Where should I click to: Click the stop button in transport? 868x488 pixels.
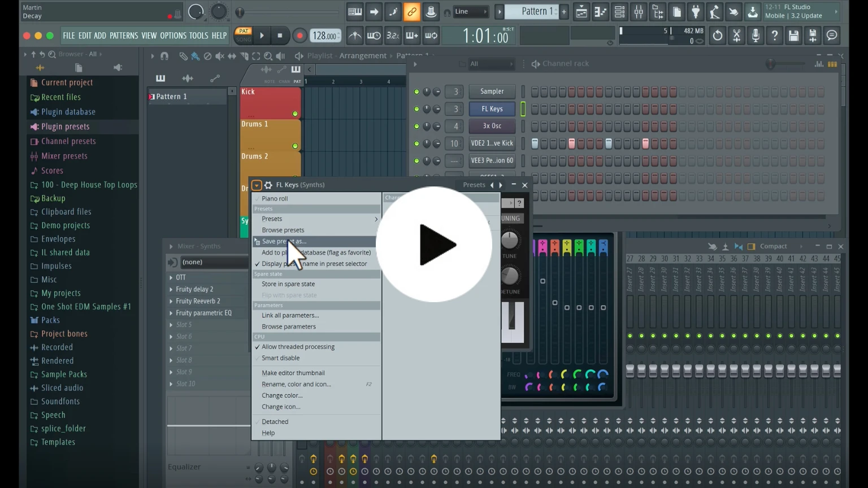(280, 36)
